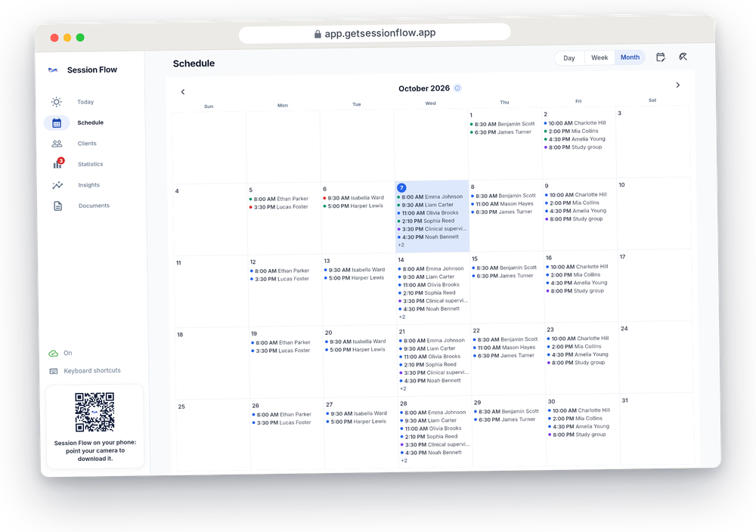Expand '+2' more events on October 28
The image size is (756, 532).
point(404,461)
